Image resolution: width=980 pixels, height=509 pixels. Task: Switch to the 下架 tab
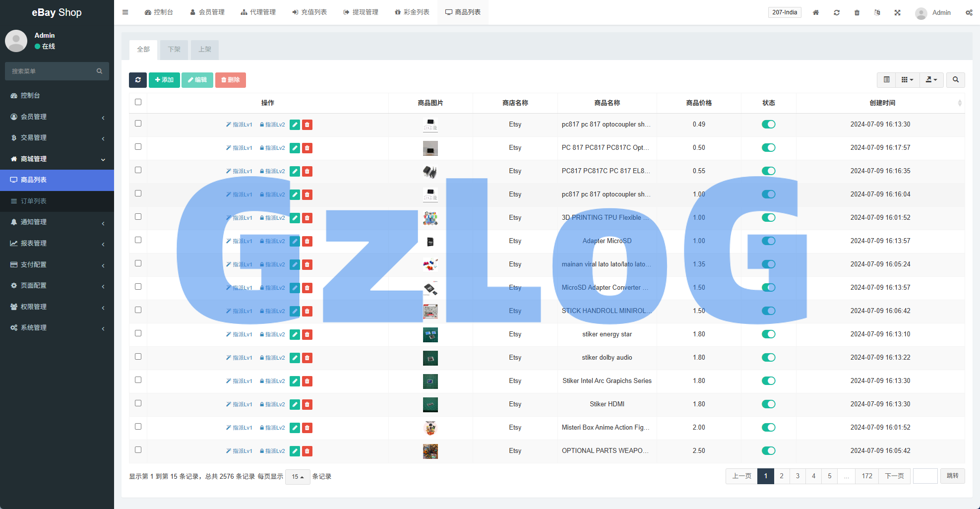(x=174, y=50)
